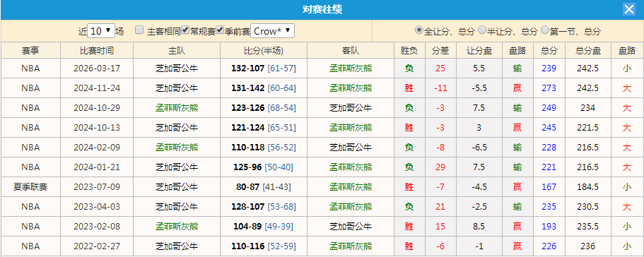Click the 赛事 column header
Viewport: 644px width, 257px height.
tap(31, 50)
